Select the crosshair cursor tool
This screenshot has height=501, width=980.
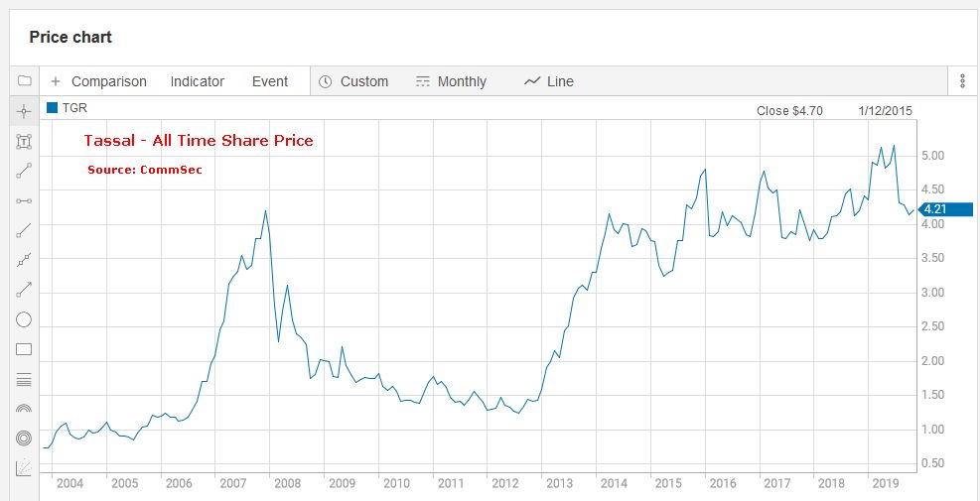[25, 111]
